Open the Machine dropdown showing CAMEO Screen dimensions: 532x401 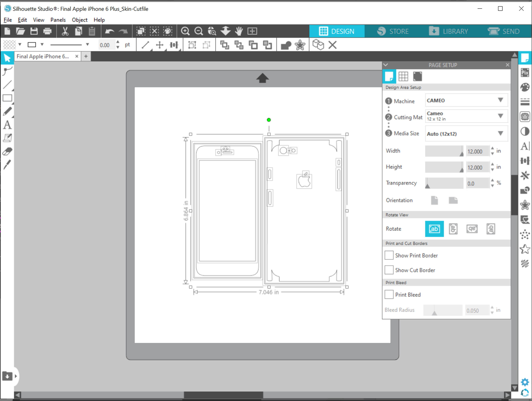pyautogui.click(x=466, y=100)
